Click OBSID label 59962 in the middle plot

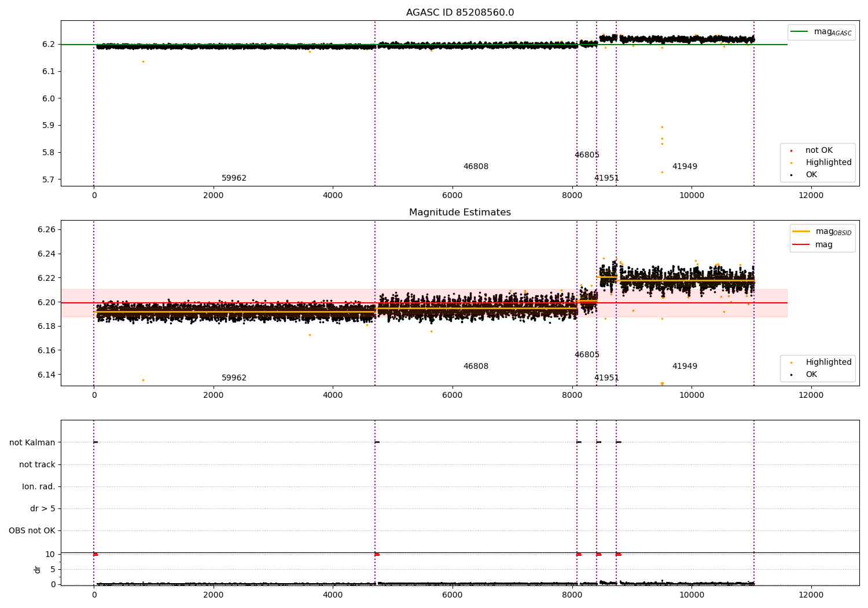(234, 378)
